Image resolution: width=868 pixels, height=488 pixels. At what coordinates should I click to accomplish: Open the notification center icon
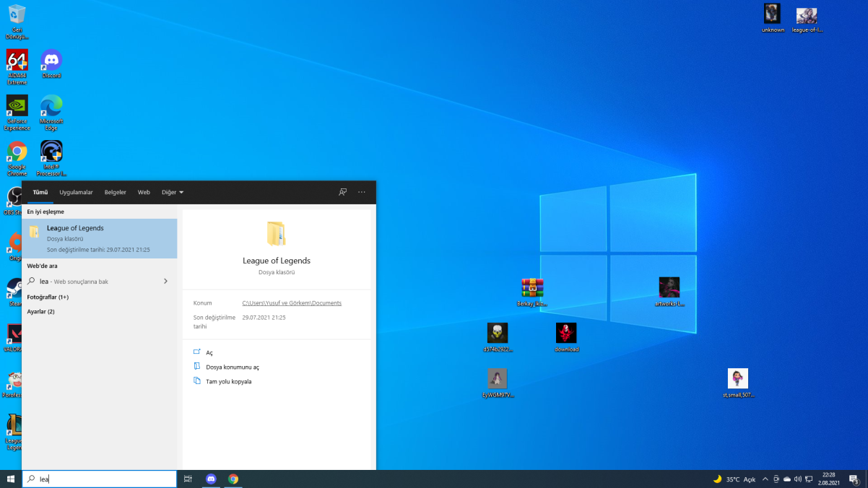854,479
